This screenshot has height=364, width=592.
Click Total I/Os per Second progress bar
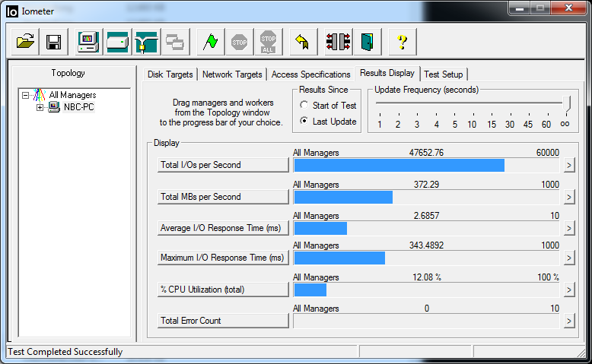click(x=426, y=165)
